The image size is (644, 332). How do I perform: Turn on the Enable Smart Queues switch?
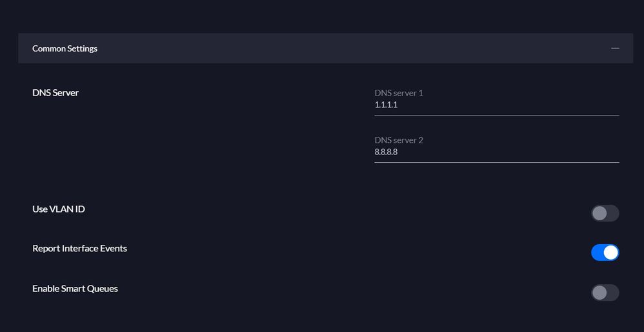(605, 293)
